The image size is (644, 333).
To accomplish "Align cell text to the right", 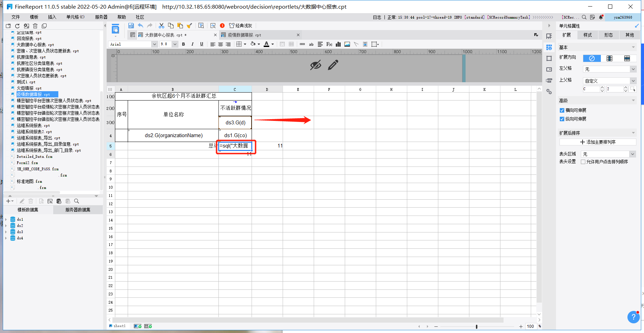I will tap(228, 44).
